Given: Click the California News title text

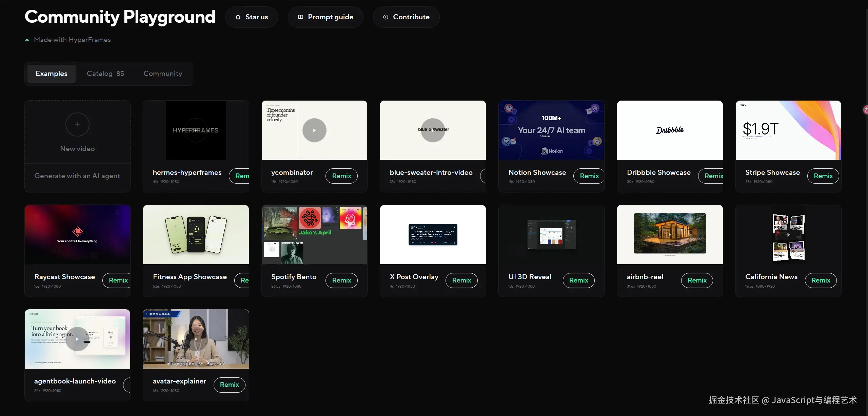Looking at the screenshot, I should 771,277.
